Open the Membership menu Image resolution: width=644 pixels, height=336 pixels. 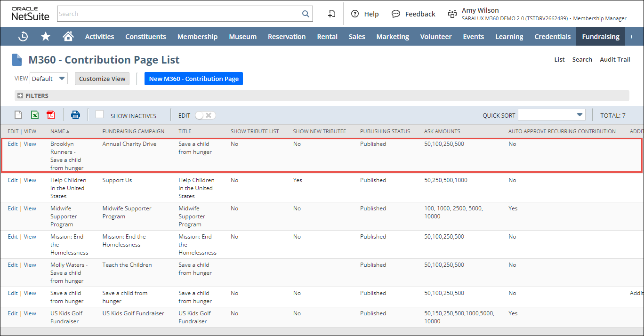point(197,37)
